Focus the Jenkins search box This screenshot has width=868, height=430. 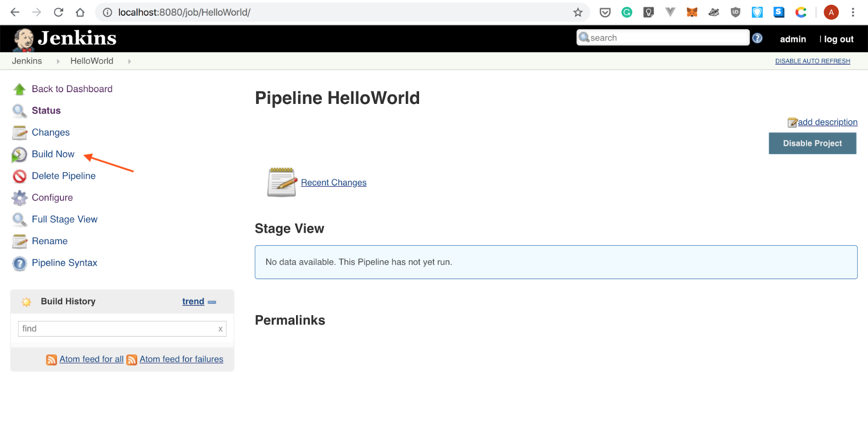point(663,38)
